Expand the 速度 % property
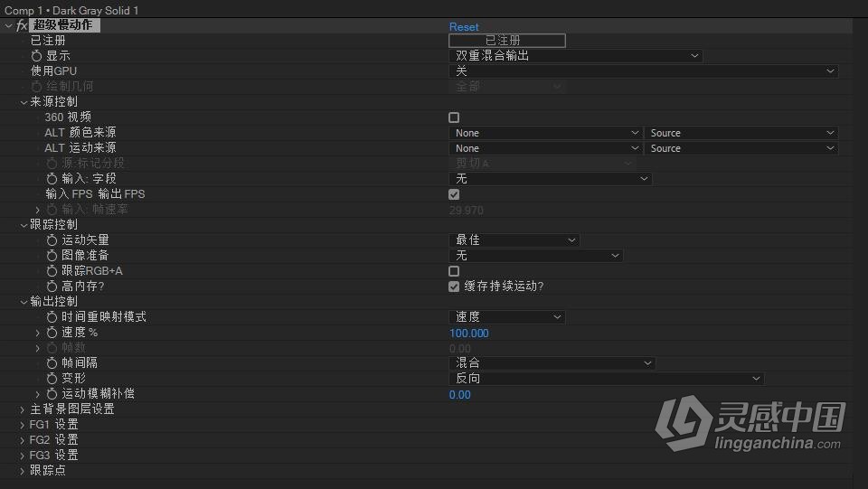 [x=38, y=333]
